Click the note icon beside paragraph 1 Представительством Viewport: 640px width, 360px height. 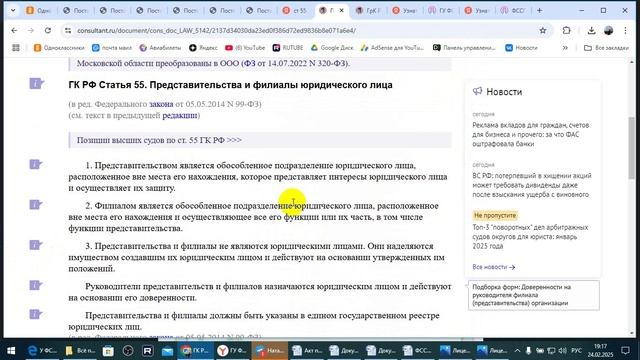tap(36, 164)
